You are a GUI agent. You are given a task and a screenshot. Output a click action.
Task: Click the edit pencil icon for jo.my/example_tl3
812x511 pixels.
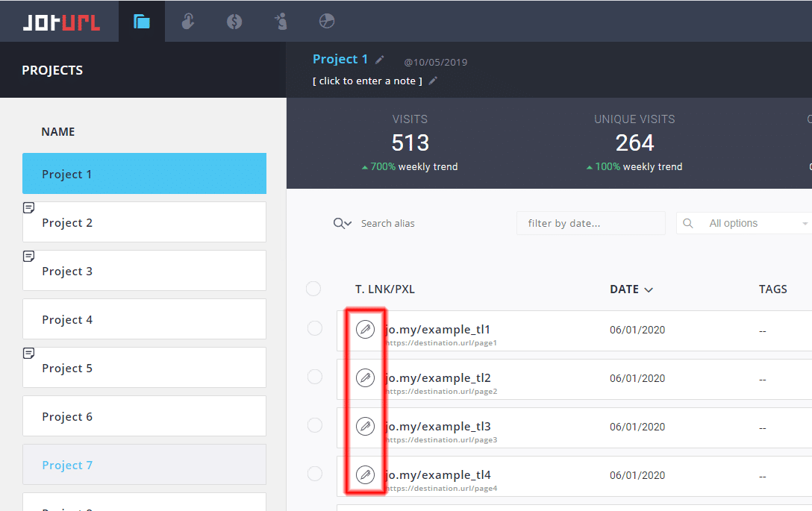365,426
